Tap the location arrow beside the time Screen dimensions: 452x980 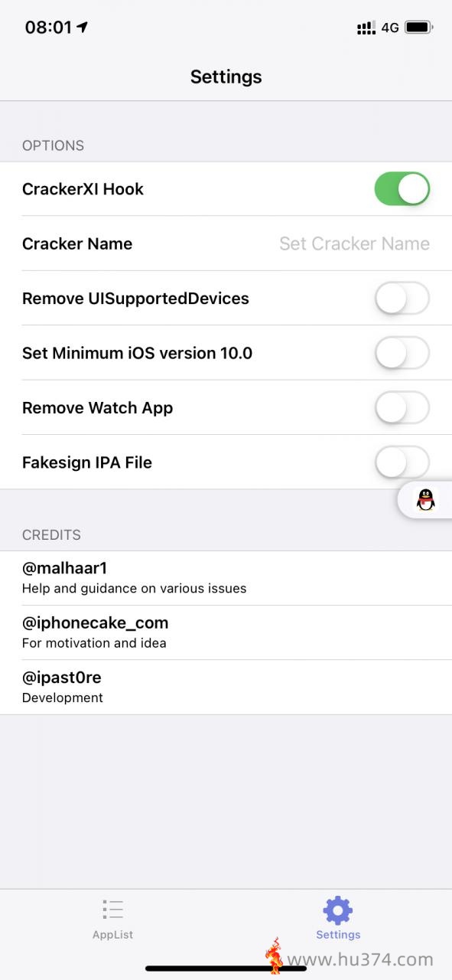pyautogui.click(x=83, y=28)
